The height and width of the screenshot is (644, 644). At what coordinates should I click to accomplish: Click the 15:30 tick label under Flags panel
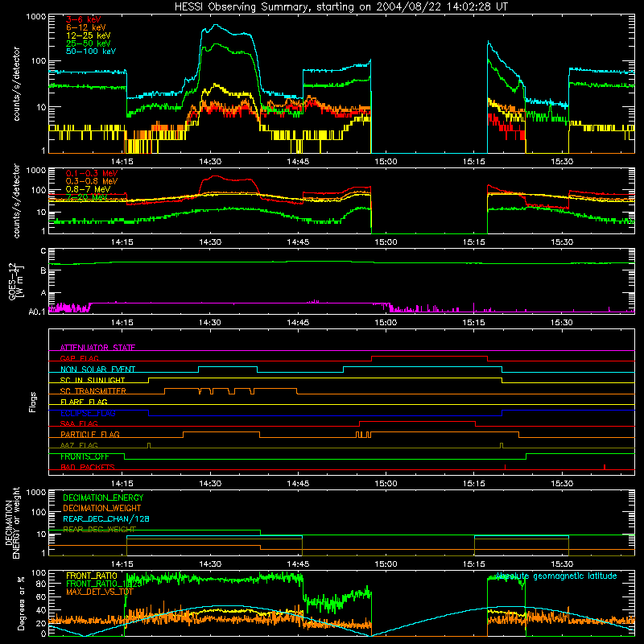click(561, 484)
